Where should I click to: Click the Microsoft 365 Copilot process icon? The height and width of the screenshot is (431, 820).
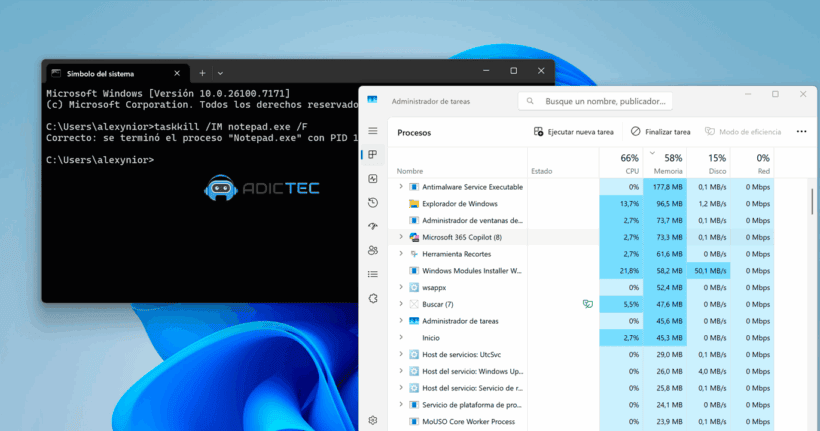coord(414,237)
